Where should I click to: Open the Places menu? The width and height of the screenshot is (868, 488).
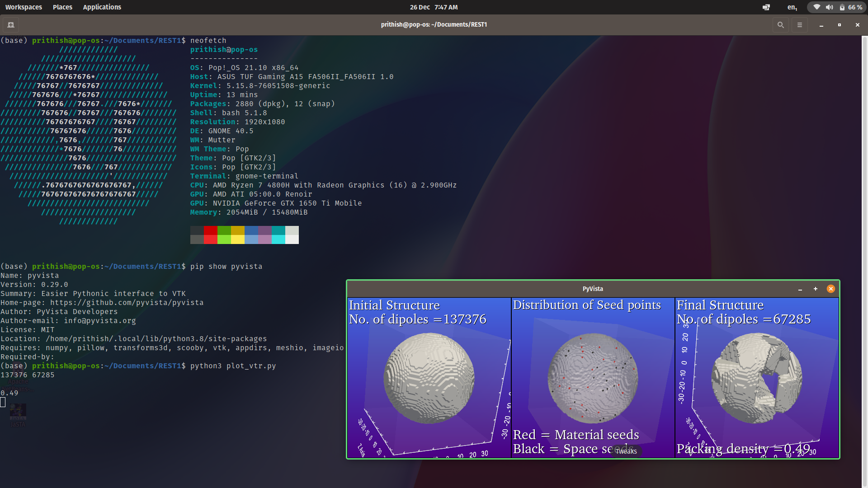[62, 7]
